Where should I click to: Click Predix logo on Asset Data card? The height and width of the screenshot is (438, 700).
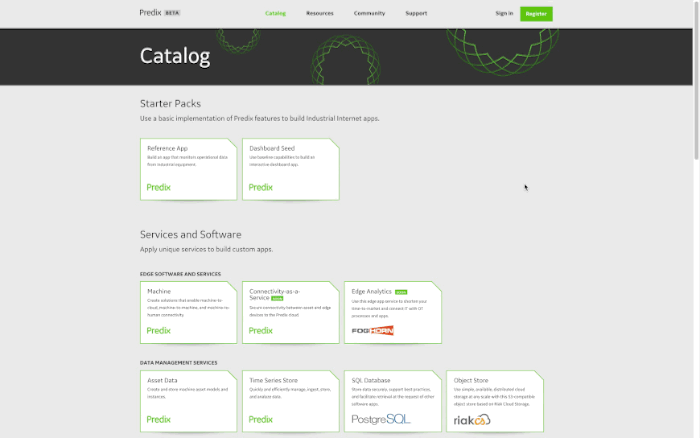(158, 420)
